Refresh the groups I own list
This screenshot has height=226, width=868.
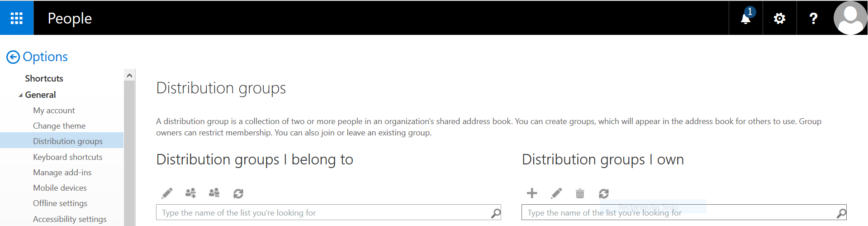[604, 193]
